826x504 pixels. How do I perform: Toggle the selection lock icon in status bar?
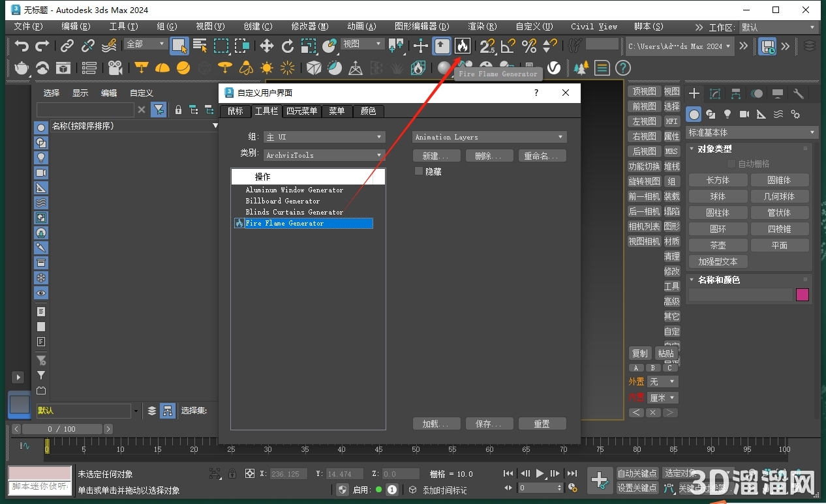[232, 474]
